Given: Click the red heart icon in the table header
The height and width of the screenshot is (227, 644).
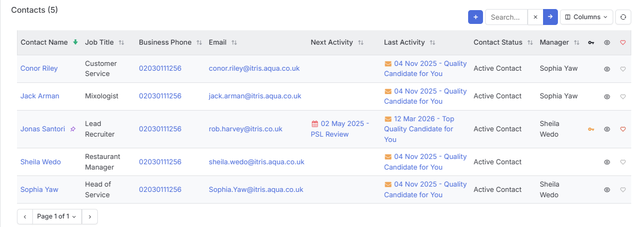Looking at the screenshot, I should pyautogui.click(x=623, y=43).
